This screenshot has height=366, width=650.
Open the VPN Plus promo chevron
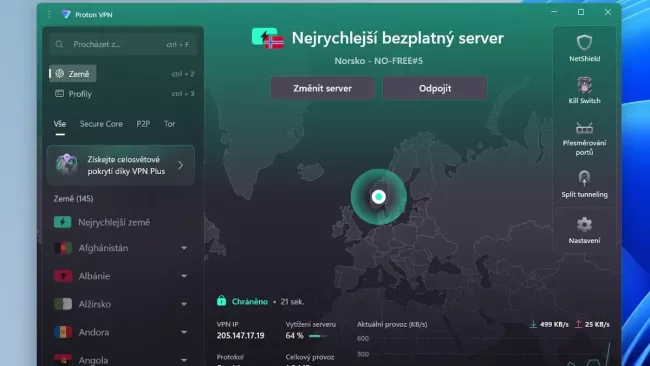click(180, 165)
